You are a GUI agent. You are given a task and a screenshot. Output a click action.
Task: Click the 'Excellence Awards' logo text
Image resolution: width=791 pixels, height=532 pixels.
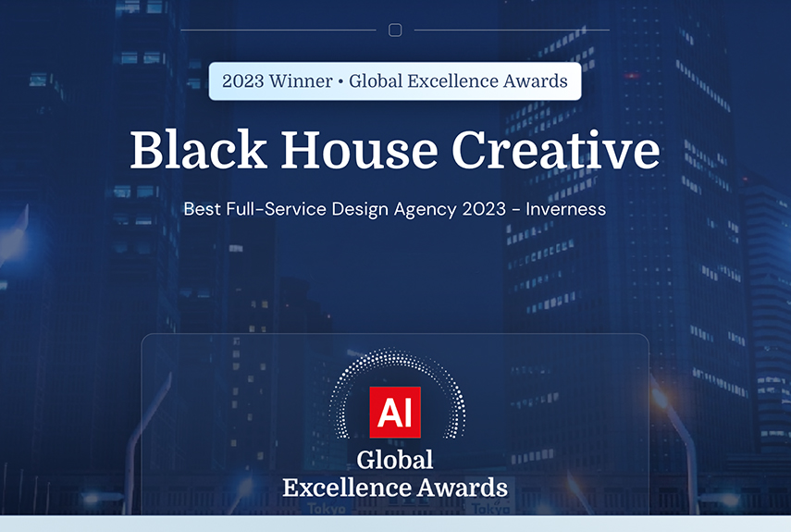(395, 488)
